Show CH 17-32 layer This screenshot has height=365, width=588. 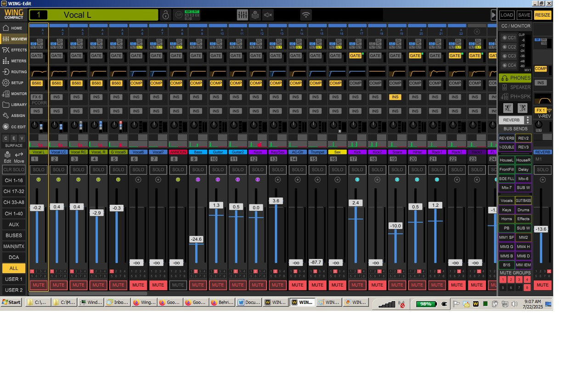click(14, 191)
